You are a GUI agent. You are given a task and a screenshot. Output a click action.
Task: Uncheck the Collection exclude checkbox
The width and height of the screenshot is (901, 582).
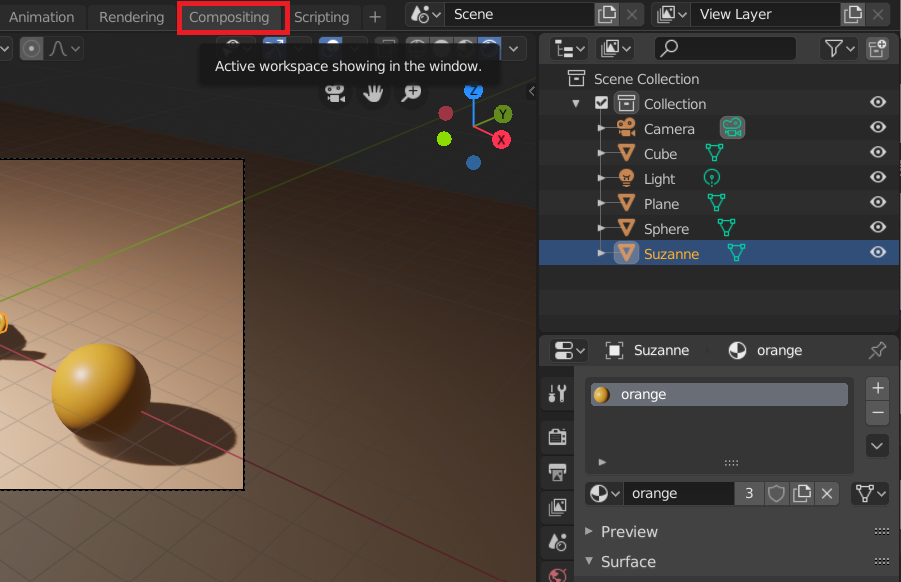601,103
